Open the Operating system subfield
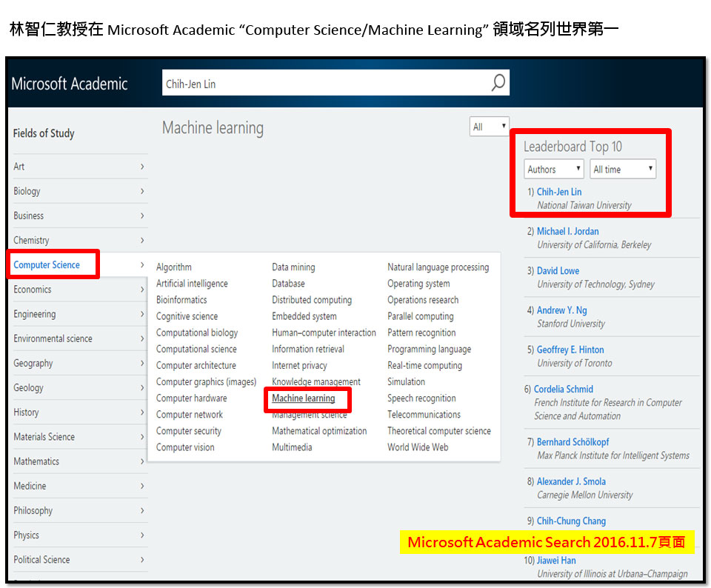This screenshot has width=711, height=588. [x=418, y=284]
